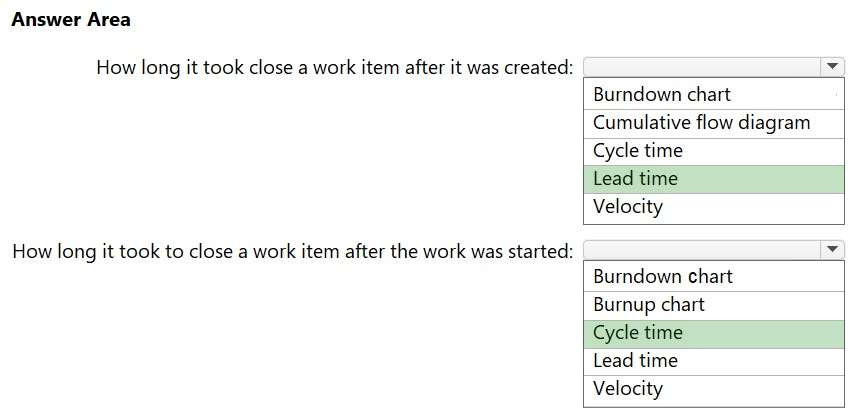This screenshot has height=419, width=860.
Task: Click the question about time since item creation
Action: (x=334, y=68)
